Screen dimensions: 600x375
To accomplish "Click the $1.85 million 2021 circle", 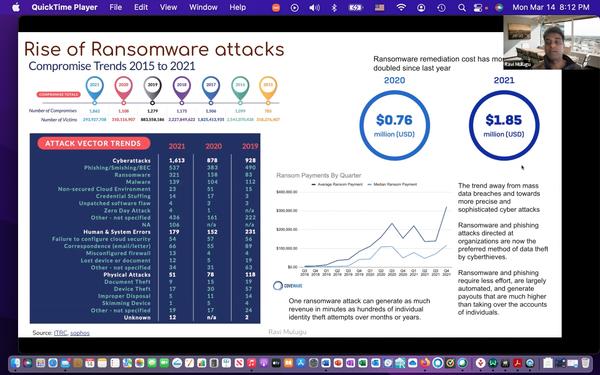I will pos(504,125).
